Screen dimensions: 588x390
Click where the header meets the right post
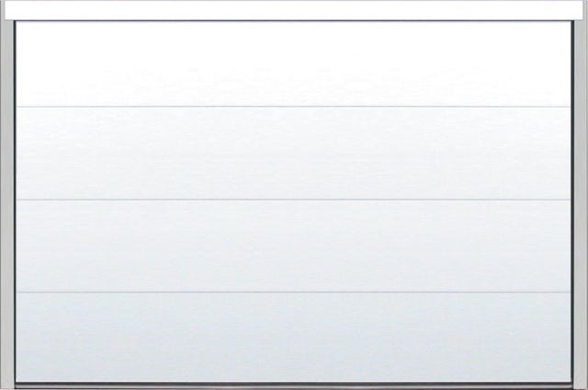coord(580,19)
